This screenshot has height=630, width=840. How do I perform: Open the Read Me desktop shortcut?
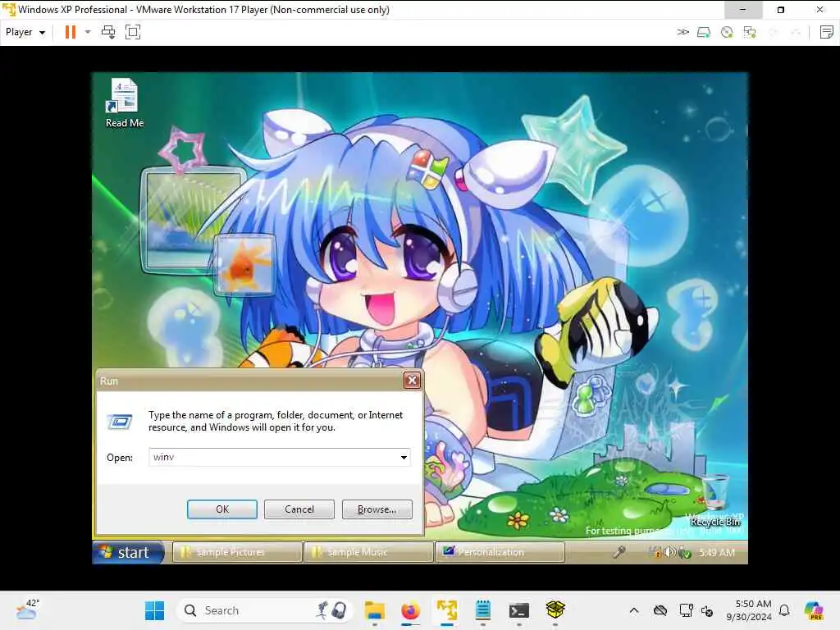point(125,103)
